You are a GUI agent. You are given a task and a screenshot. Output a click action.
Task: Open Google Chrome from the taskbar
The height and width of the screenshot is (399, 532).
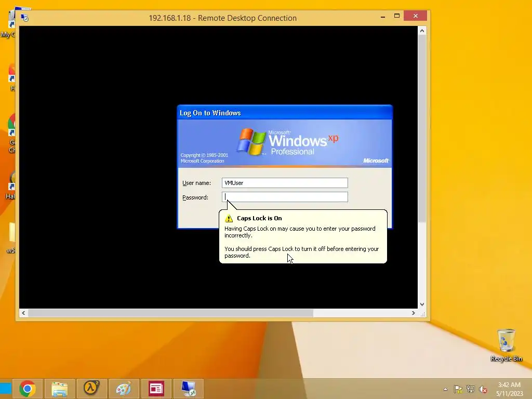click(28, 389)
